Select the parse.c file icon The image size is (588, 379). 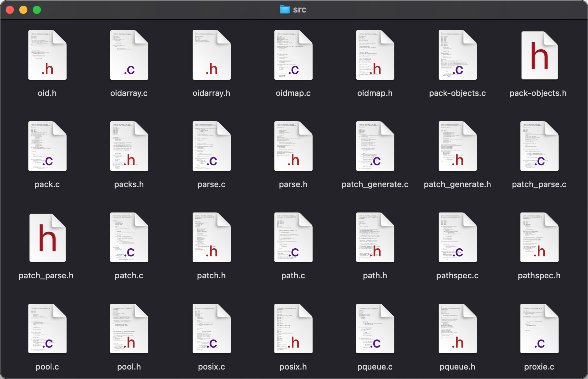(212, 146)
